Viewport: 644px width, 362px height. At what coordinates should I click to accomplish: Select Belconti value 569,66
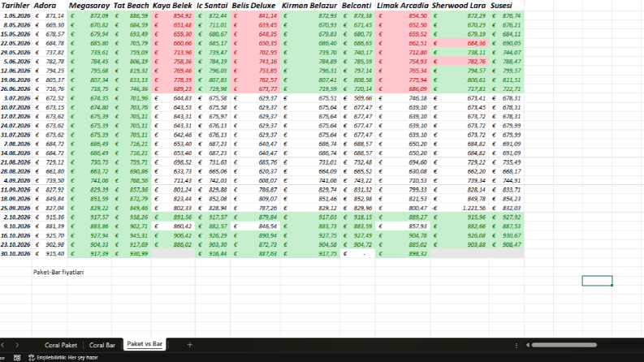click(357, 98)
